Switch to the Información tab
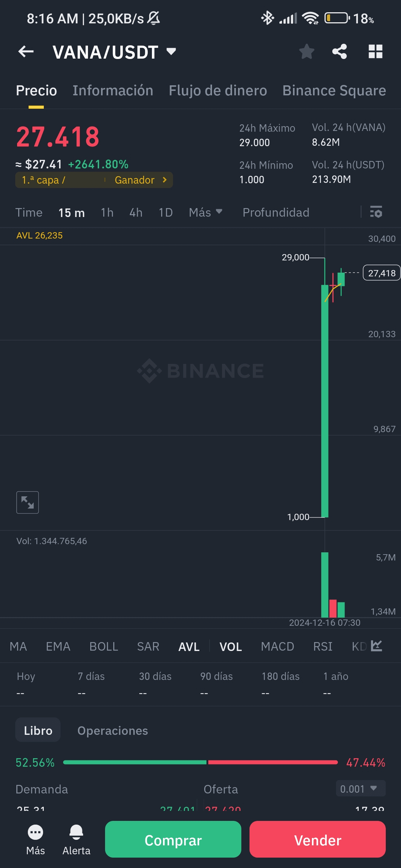 click(x=113, y=91)
